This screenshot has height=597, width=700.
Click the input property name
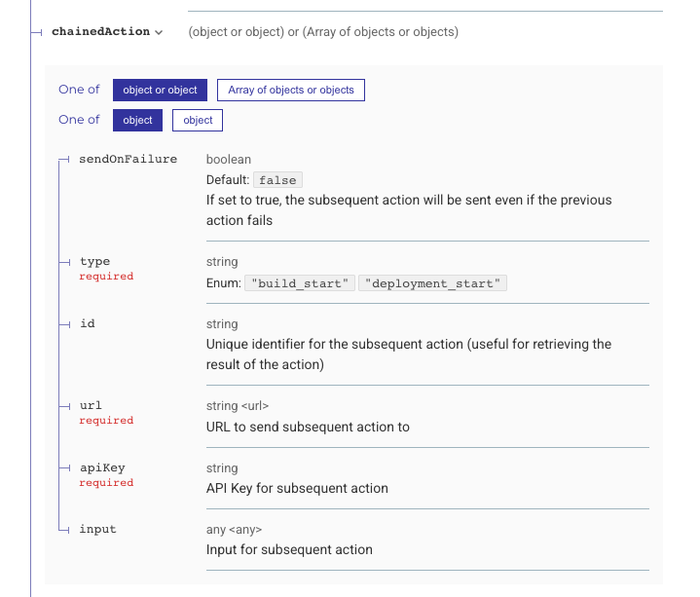click(97, 529)
